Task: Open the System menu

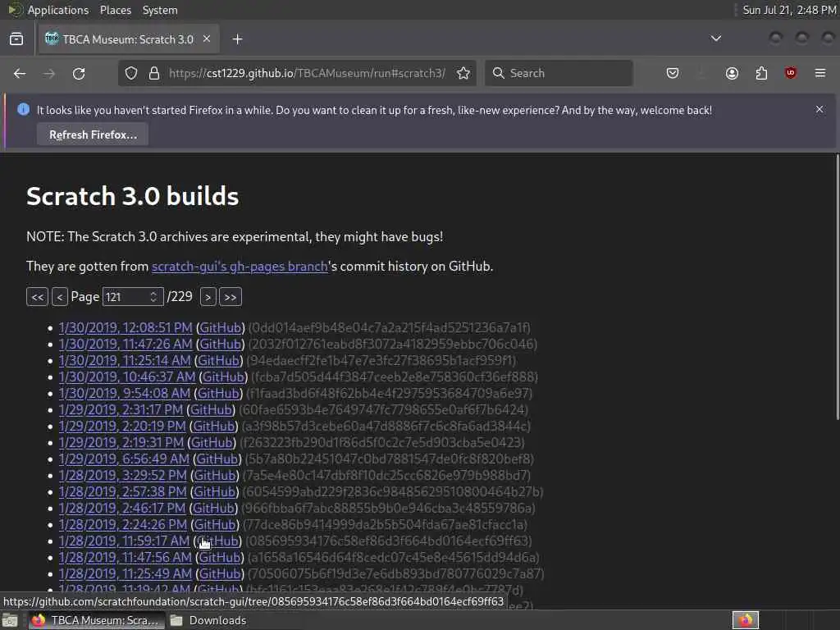Action: pos(160,10)
